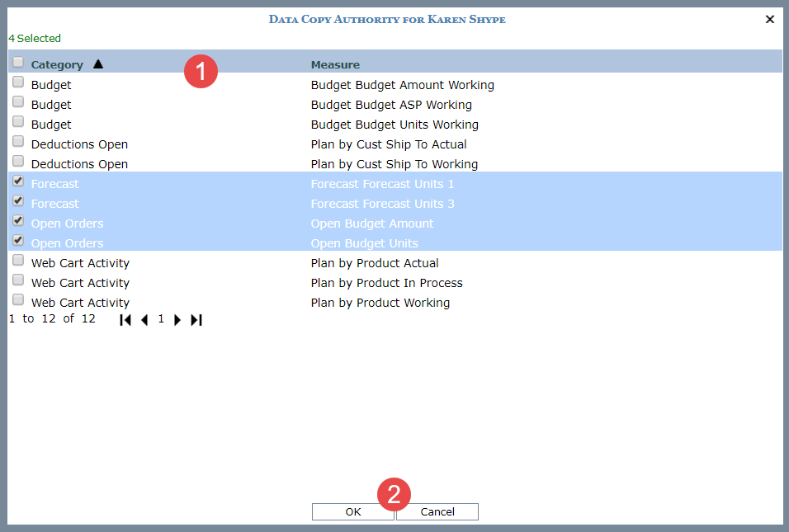Check the Budget Budget Units Working row

tap(18, 121)
